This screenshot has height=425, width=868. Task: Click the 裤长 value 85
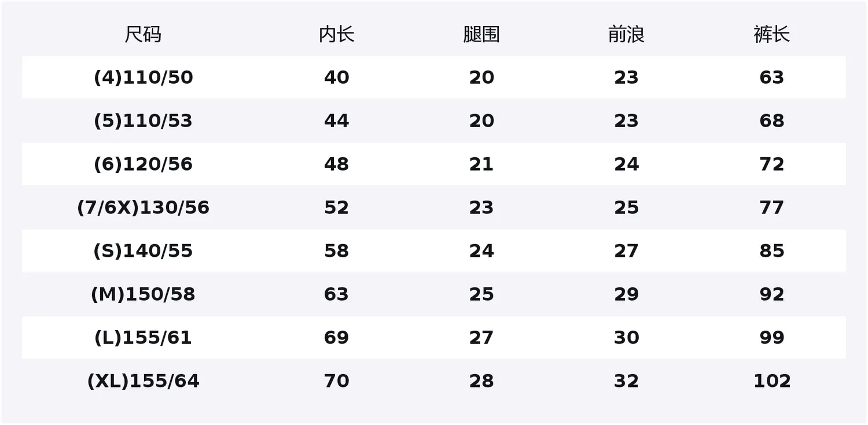[771, 251]
